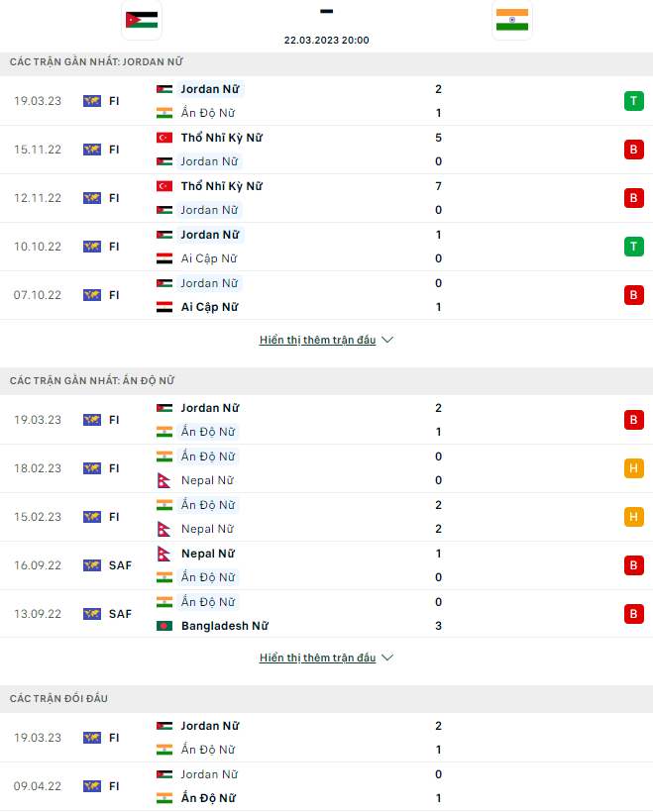The width and height of the screenshot is (653, 812).
Task: Click the green T result badge for 19.03.23
Action: 634,101
